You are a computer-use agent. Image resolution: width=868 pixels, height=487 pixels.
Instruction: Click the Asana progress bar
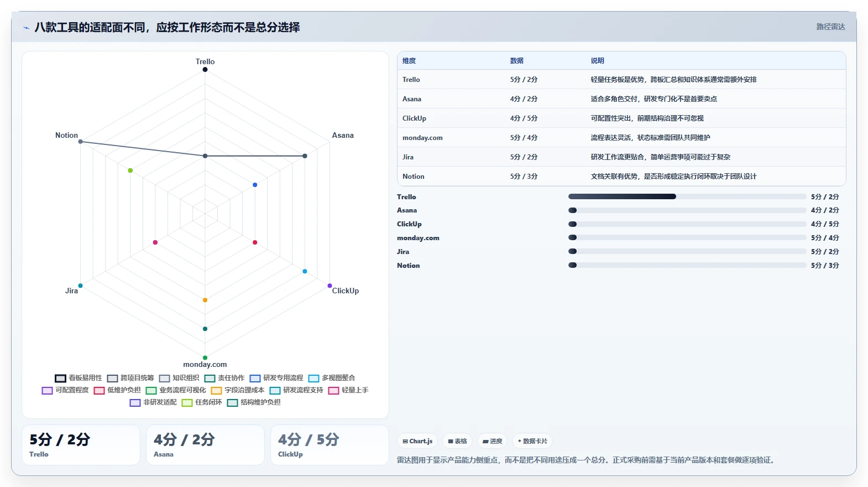tap(687, 210)
